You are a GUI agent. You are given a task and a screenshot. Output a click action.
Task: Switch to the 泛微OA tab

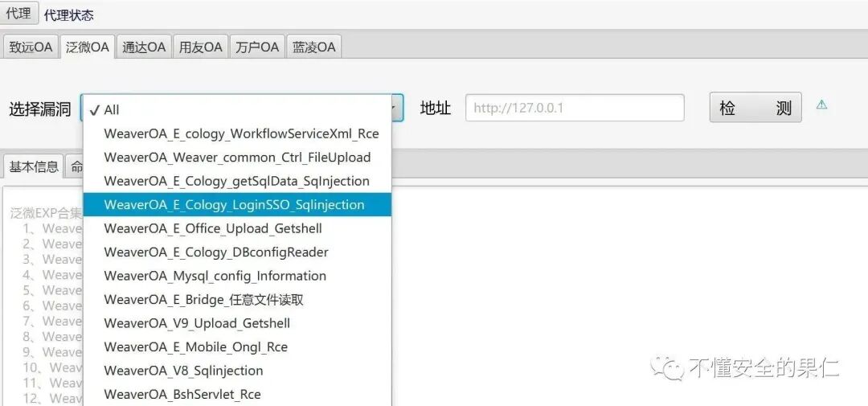point(88,47)
